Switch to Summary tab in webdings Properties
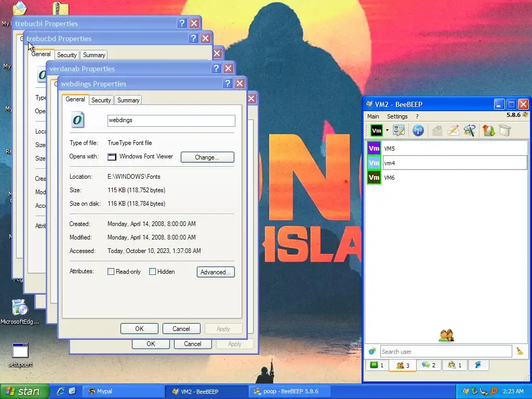The image size is (532, 399). click(128, 100)
